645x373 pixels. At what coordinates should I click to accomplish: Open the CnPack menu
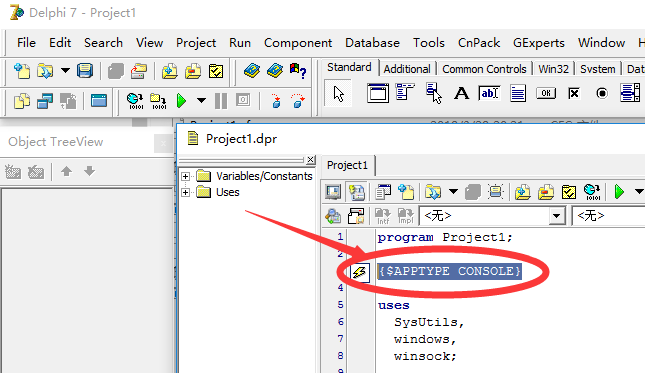click(x=479, y=43)
